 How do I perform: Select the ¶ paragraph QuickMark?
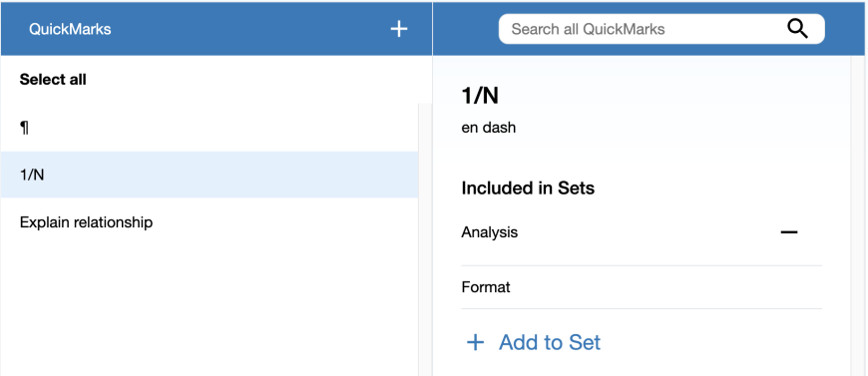coord(210,128)
